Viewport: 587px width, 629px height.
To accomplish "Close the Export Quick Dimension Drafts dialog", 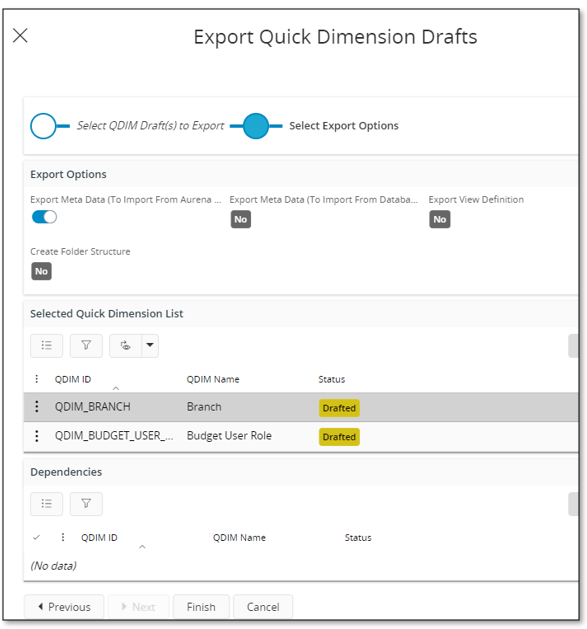I will click(20, 35).
